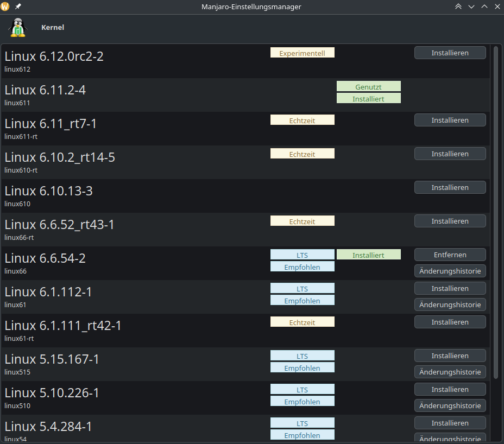This screenshot has height=444, width=504.
Task: Install Linux 5.4.284-1 kernel
Action: coord(450,423)
